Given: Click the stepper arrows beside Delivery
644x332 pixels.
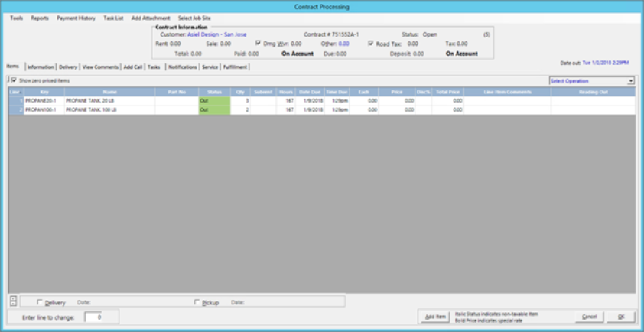Looking at the screenshot, I should tap(13, 301).
